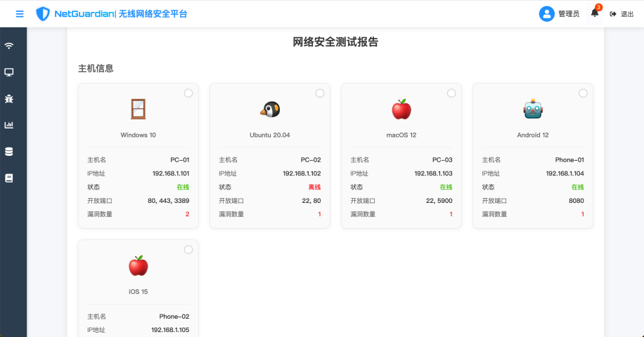The image size is (644, 337).
Task: Click IP address 192.168.1.102
Action: [302, 173]
